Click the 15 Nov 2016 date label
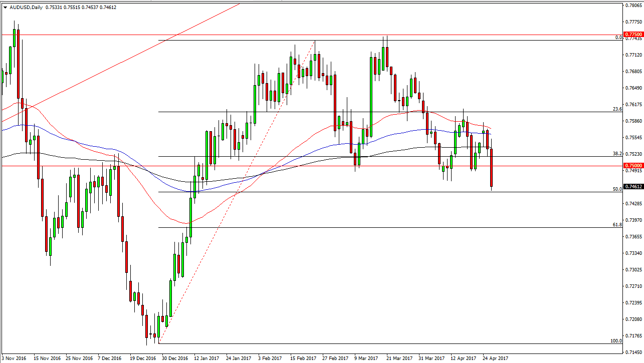 (x=47, y=358)
